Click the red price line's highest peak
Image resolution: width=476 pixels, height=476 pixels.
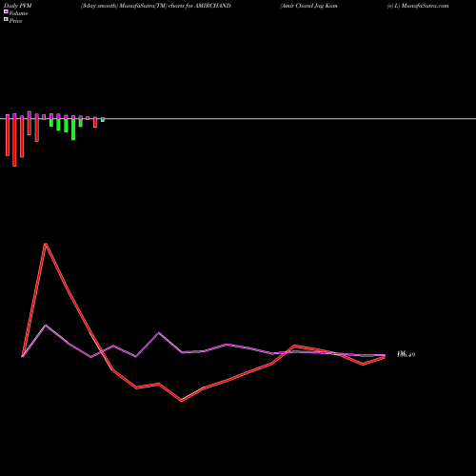(46, 244)
